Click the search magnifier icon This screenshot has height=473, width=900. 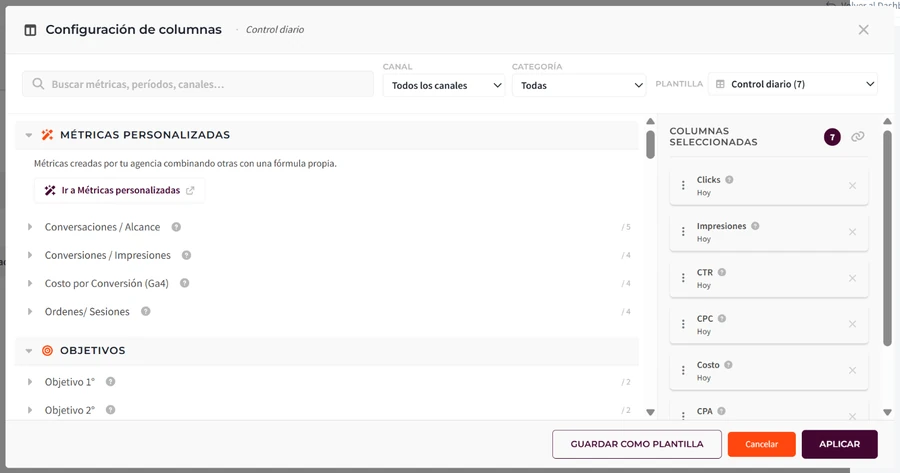tap(38, 84)
